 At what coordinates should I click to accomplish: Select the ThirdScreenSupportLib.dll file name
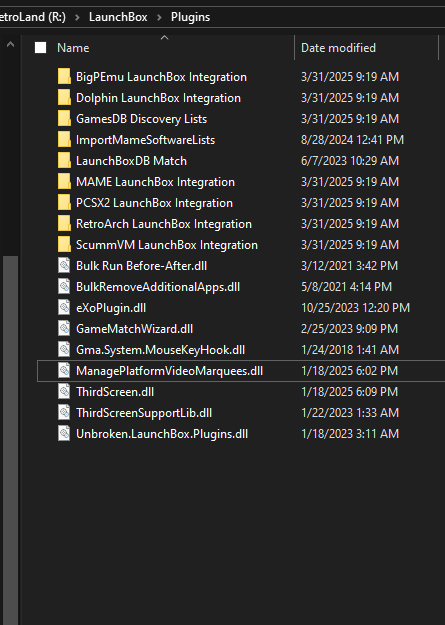tap(144, 413)
